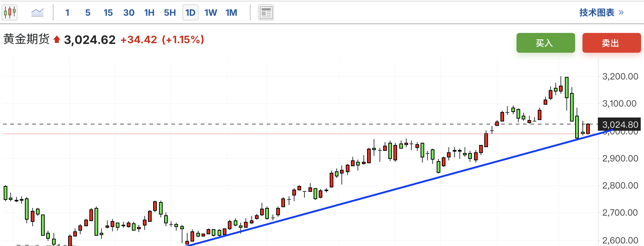Click the 2,900.00 axis label

(x=620, y=159)
